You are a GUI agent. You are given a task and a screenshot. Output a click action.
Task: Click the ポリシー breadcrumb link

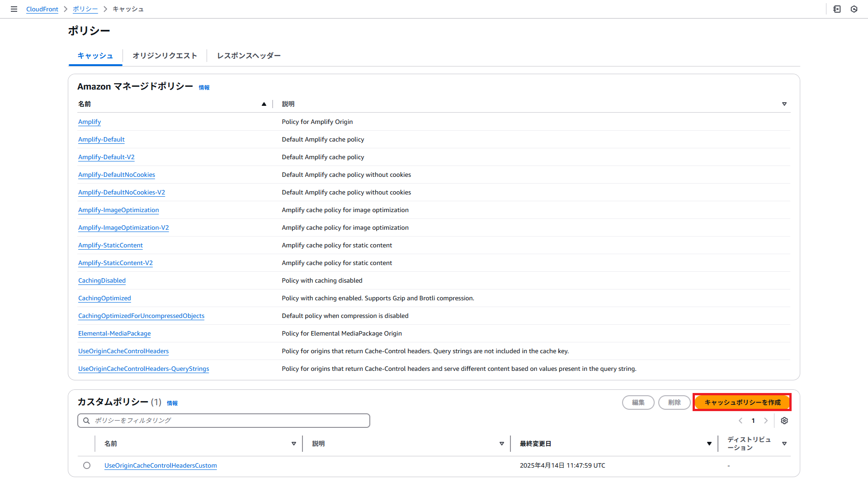tap(85, 9)
